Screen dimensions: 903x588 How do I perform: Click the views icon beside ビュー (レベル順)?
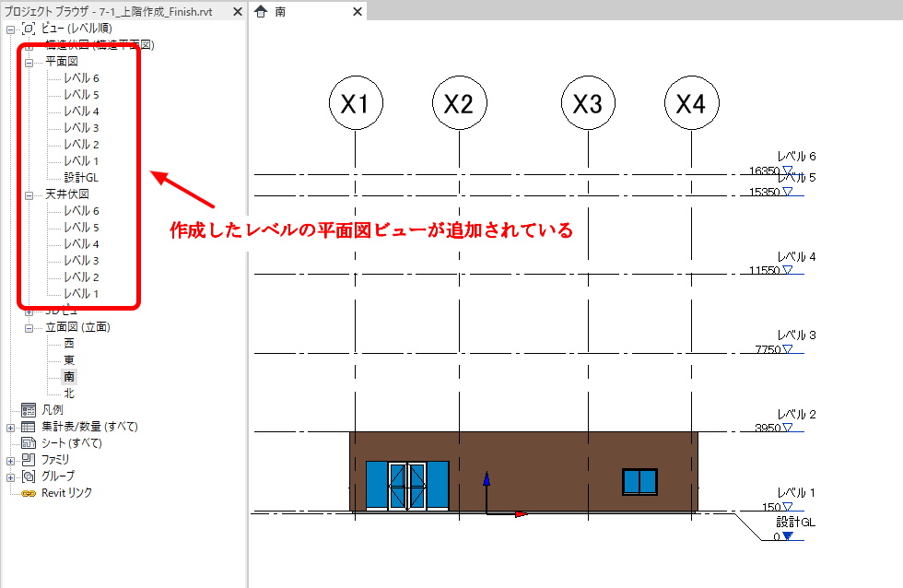click(x=29, y=29)
